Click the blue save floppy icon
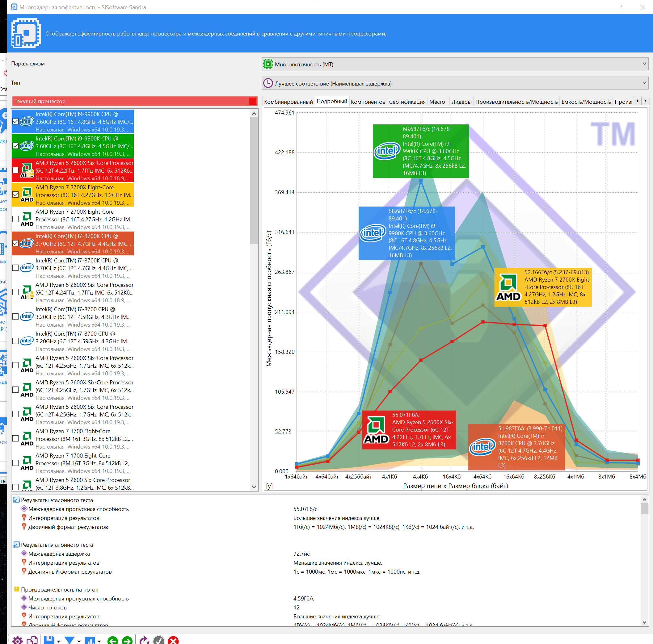The image size is (653, 644). (49, 640)
